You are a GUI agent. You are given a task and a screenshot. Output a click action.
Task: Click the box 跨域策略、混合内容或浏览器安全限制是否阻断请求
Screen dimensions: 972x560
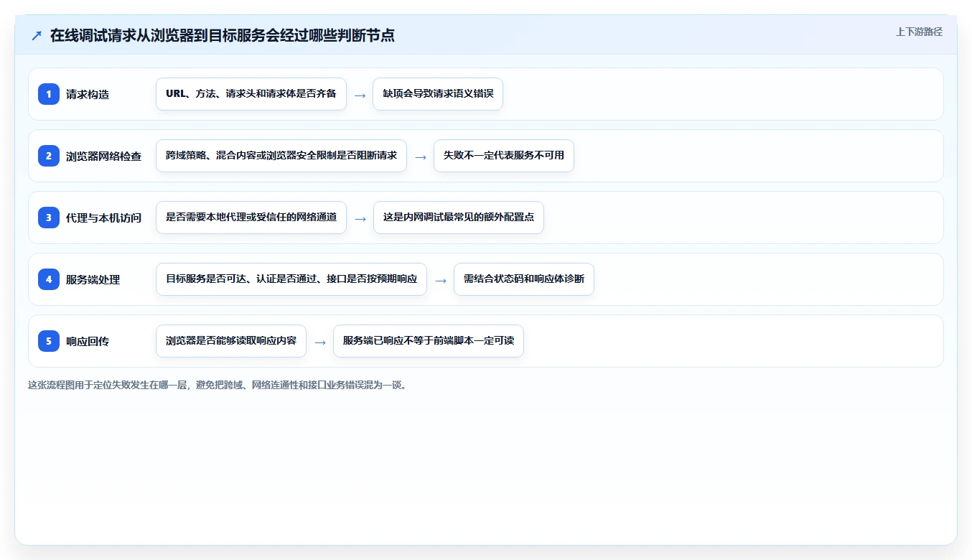[x=281, y=156]
